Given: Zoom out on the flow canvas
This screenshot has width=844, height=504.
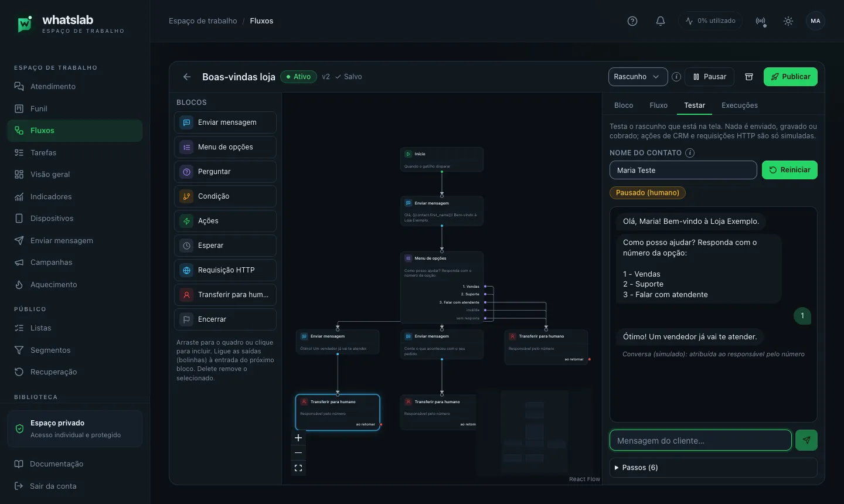Looking at the screenshot, I should coord(298,453).
